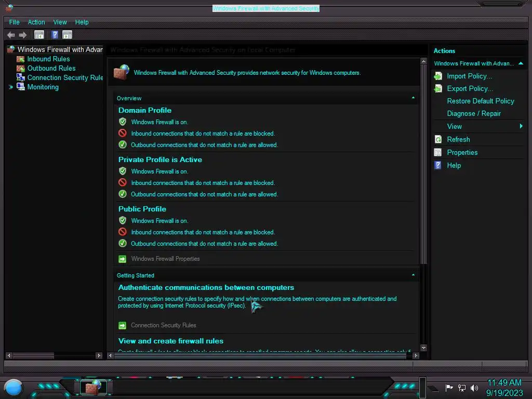Click View and create firewall rules heading
Image resolution: width=532 pixels, height=399 pixels.
170,341
